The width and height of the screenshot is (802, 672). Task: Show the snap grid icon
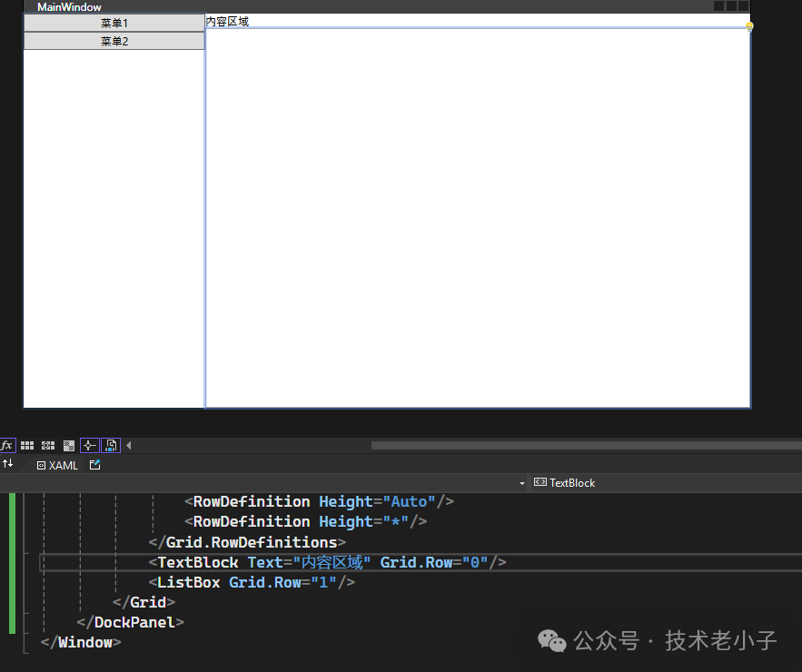(x=27, y=445)
